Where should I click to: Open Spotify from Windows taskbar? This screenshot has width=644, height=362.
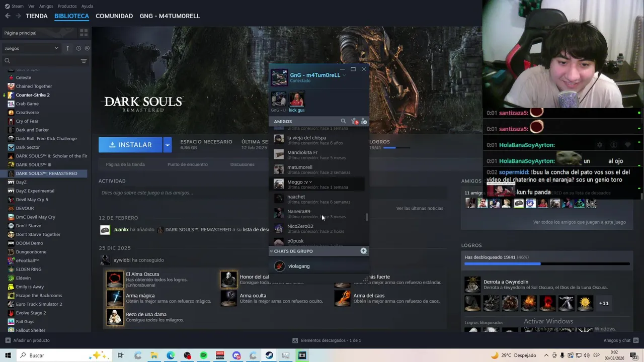pos(203,355)
